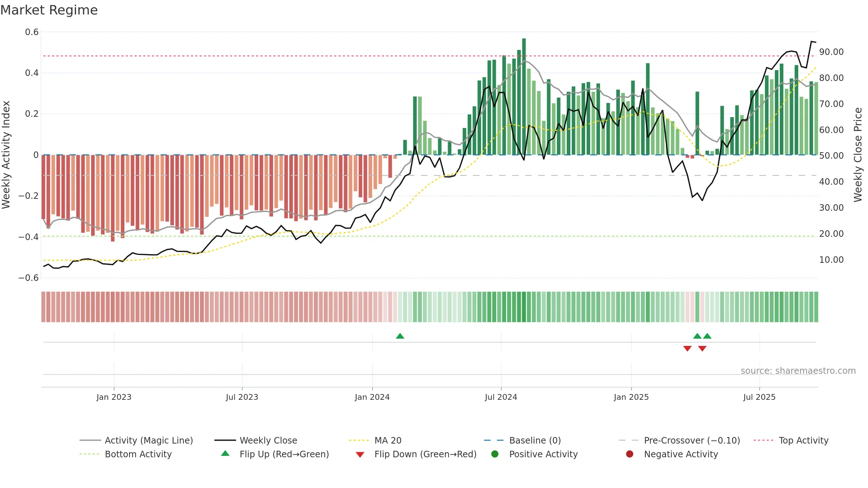Image resolution: width=868 pixels, height=488 pixels.
Task: Click the −0.4 activity axis label
Action: [x=28, y=237]
